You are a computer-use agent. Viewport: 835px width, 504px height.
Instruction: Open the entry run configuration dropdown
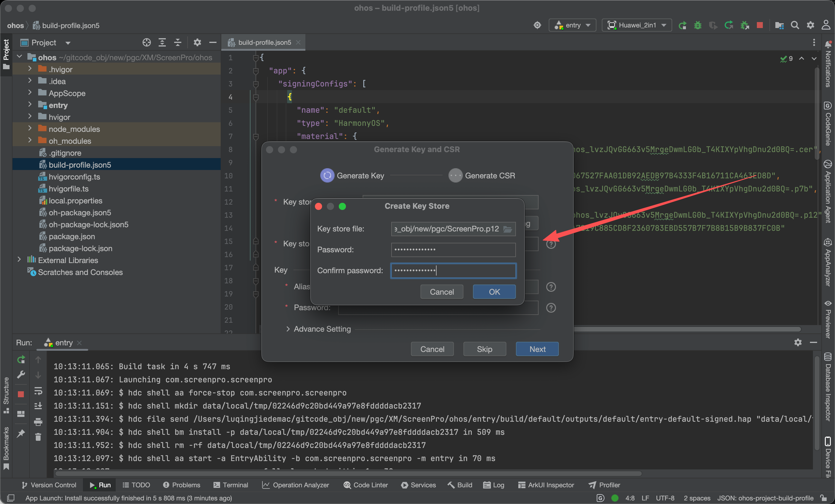point(572,25)
